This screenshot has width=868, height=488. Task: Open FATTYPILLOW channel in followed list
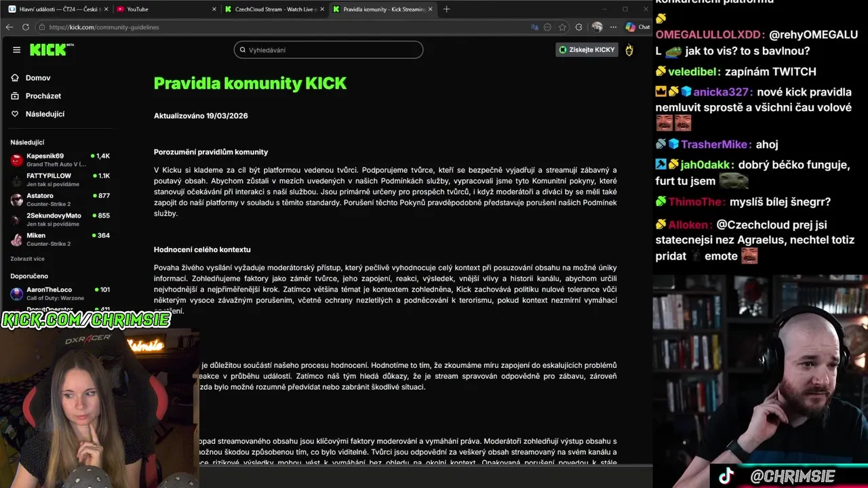(60, 180)
